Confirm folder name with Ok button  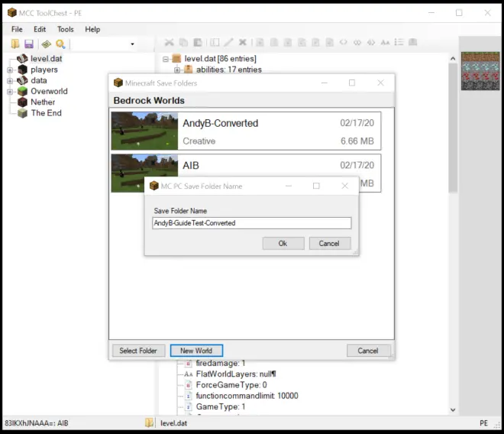point(283,244)
